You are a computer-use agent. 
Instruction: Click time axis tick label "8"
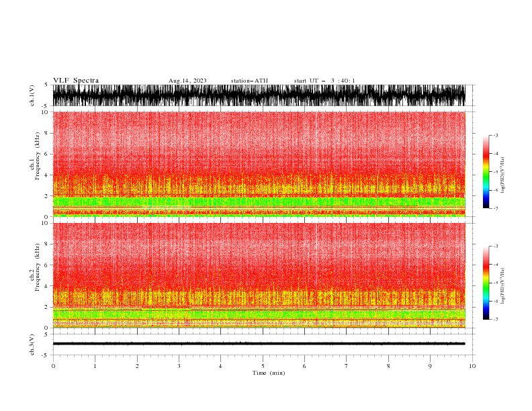pos(388,366)
